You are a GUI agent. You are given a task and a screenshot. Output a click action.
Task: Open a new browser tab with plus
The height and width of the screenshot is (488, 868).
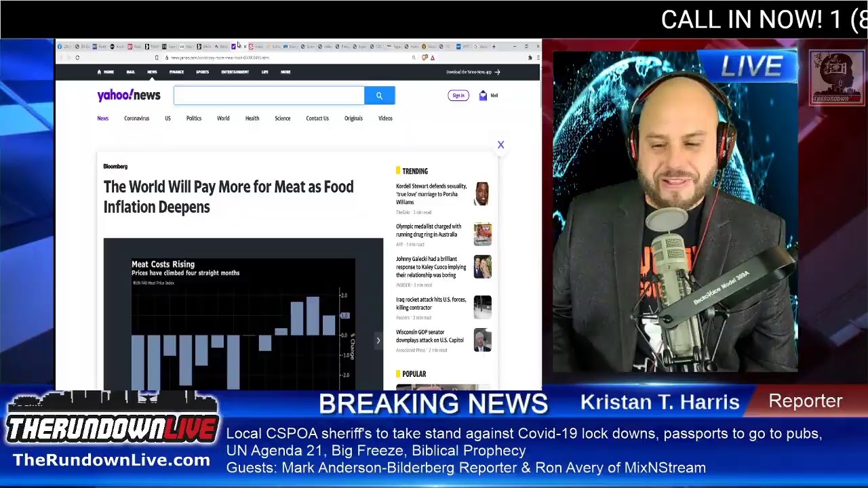[494, 47]
